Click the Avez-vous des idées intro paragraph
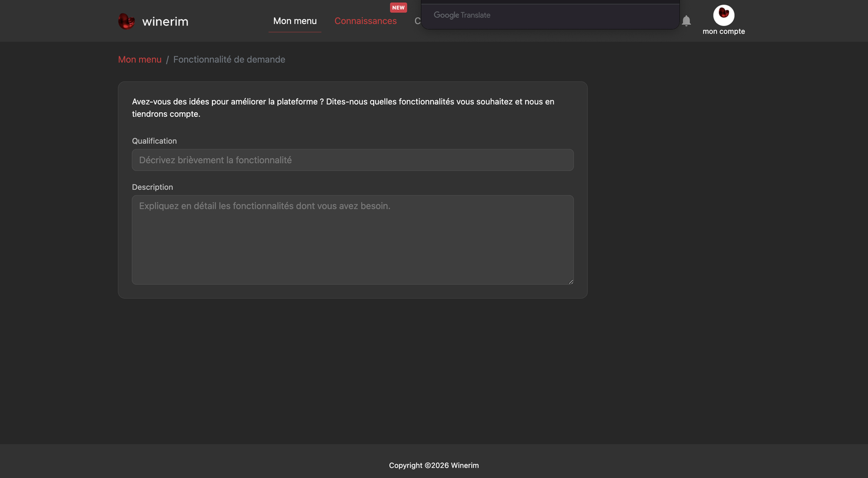 [343, 108]
